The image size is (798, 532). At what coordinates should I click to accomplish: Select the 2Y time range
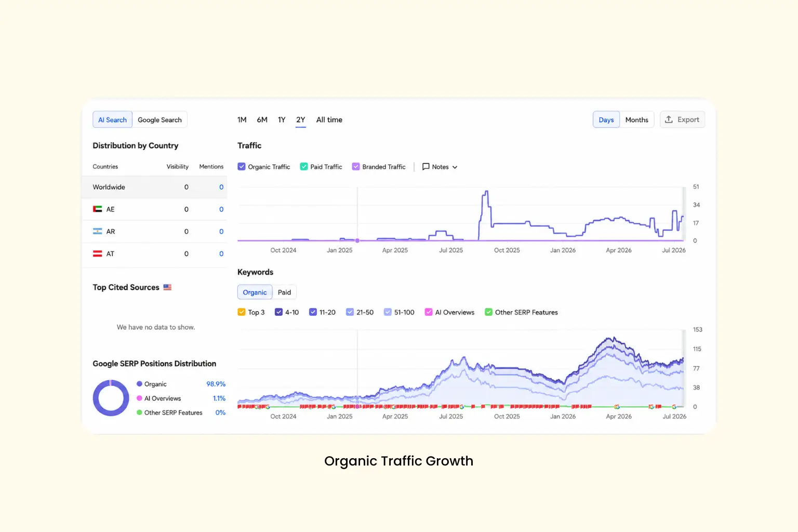pyautogui.click(x=301, y=119)
